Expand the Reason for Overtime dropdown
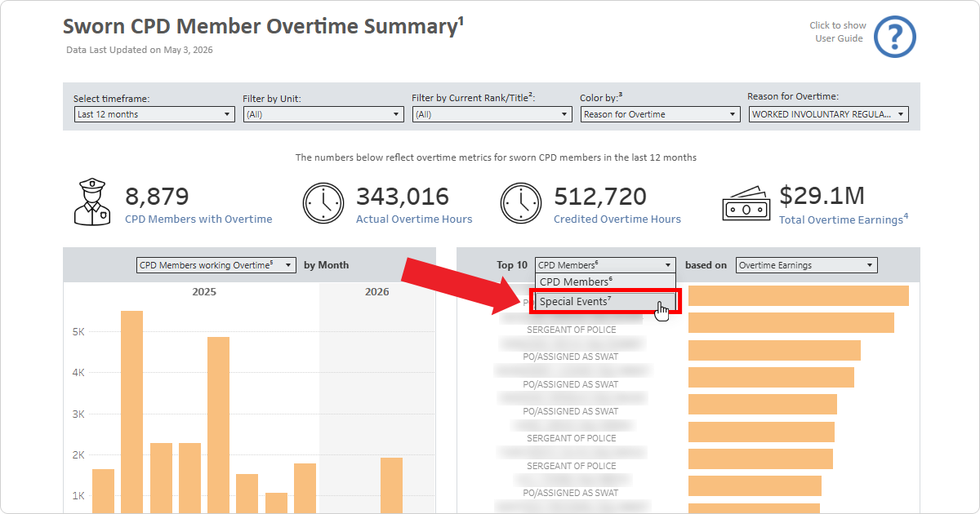 point(829,114)
